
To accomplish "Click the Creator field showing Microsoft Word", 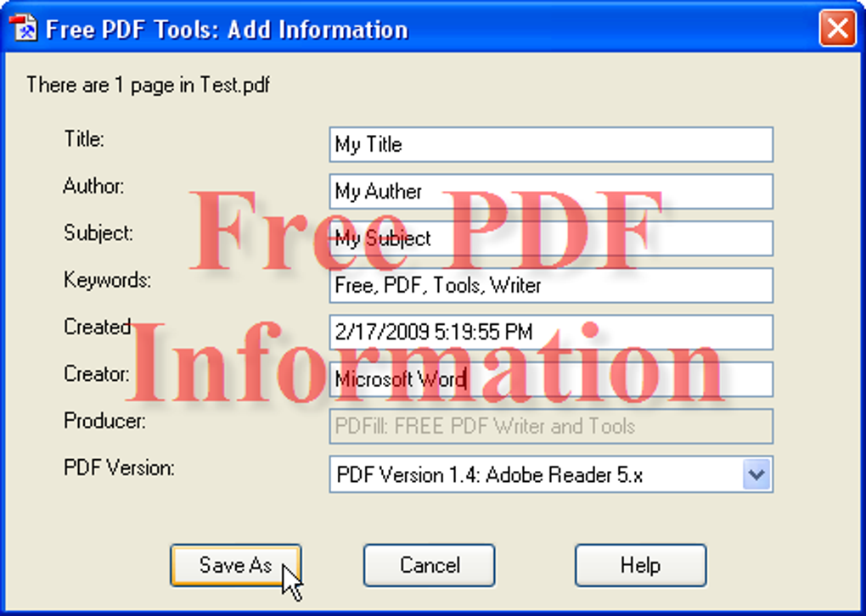I will [550, 379].
